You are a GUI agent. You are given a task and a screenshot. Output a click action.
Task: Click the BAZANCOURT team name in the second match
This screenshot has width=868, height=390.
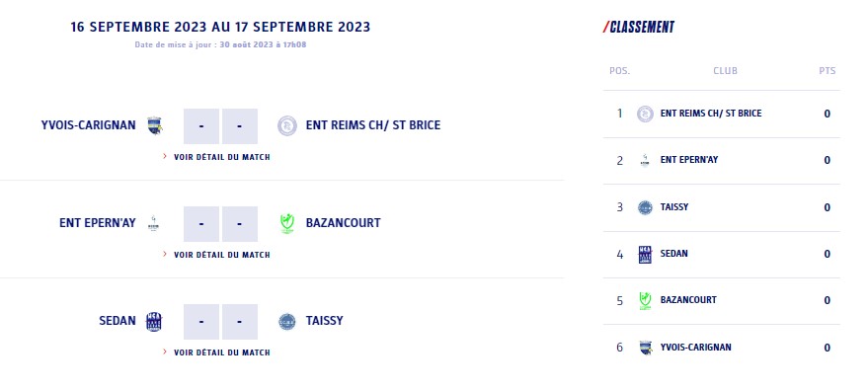click(344, 223)
